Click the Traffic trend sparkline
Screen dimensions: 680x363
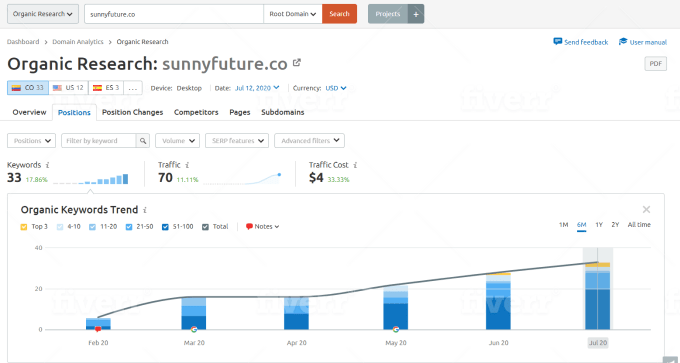(x=242, y=179)
